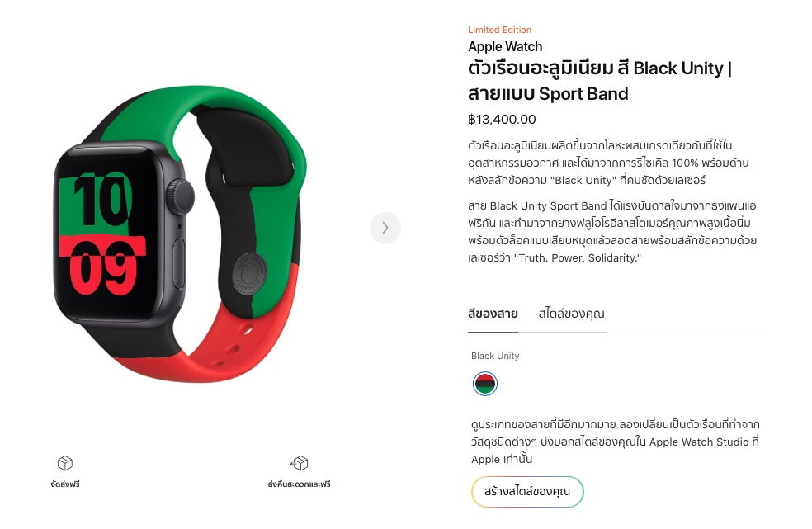The image size is (812, 529).
Task: Click the free returns box icon
Action: point(300,463)
